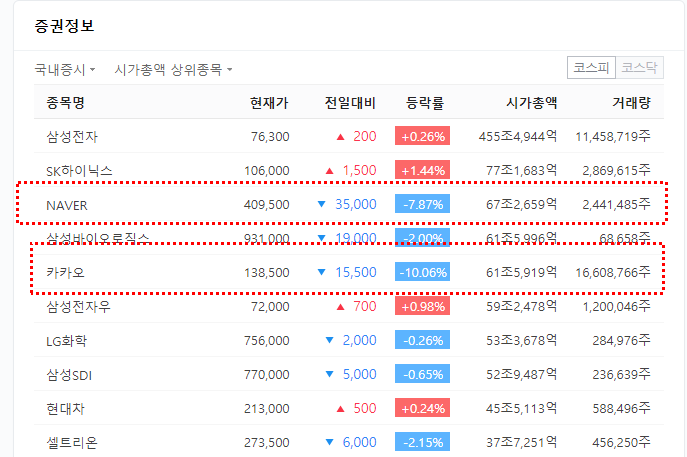
Task: Click the -0.26% badge for LG화학
Action: [x=422, y=340]
